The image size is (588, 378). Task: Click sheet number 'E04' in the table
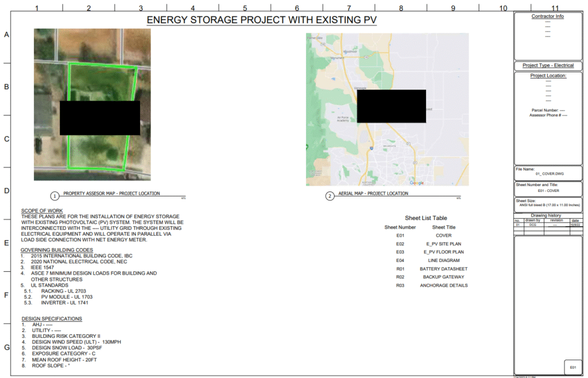400,260
